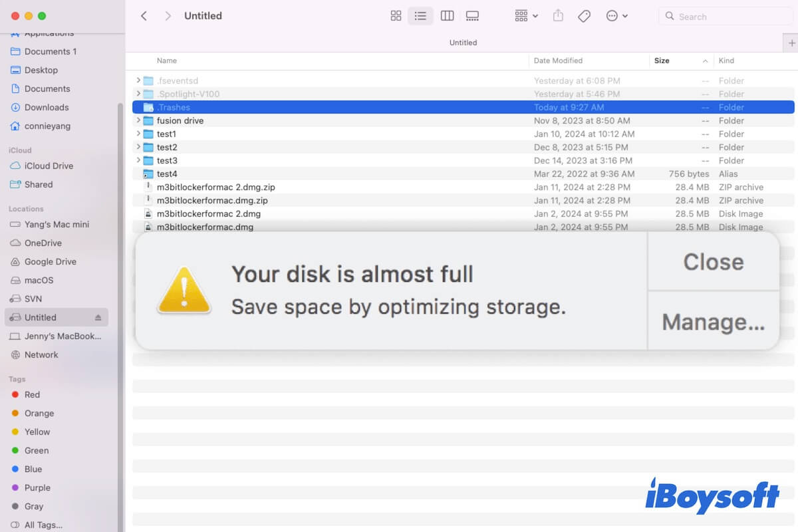Sort files by the Size column
The height and width of the screenshot is (532, 798).
click(661, 61)
